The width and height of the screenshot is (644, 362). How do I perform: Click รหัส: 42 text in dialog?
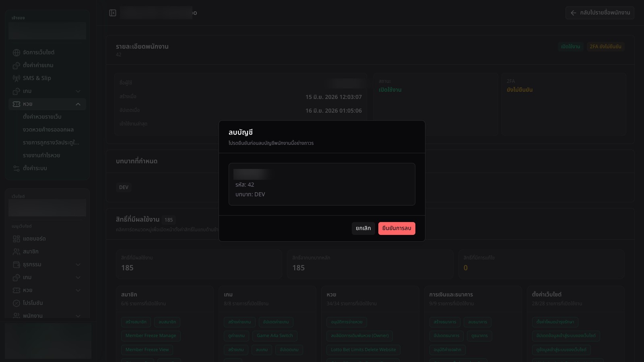tap(245, 185)
